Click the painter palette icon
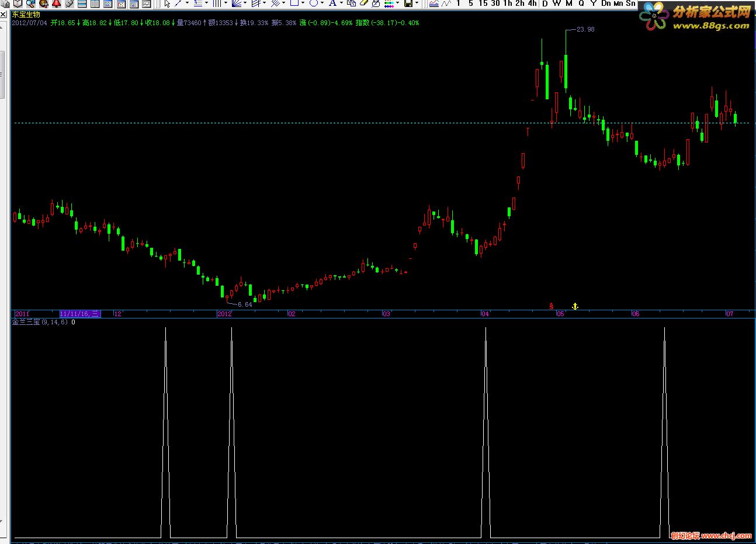The width and height of the screenshot is (756, 544). pos(43,3)
